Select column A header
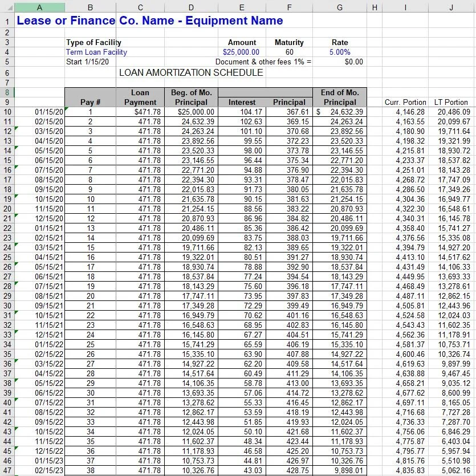The height and width of the screenshot is (476, 476). (39, 7)
